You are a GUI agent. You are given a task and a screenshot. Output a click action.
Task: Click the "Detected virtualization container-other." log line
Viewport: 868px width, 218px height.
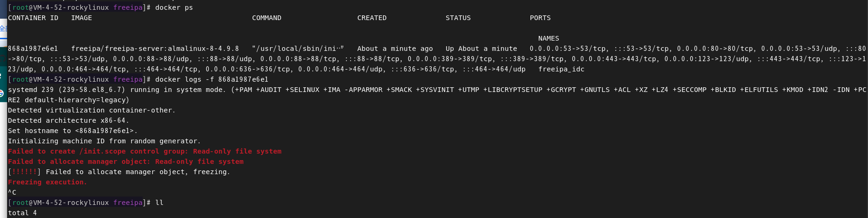(x=92, y=110)
